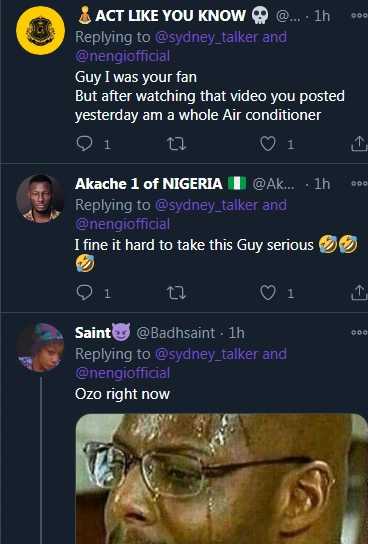The image size is (368, 544).
Task: Open ACT LIKE YOU KNOW yellow profile avatar
Action: point(40,31)
